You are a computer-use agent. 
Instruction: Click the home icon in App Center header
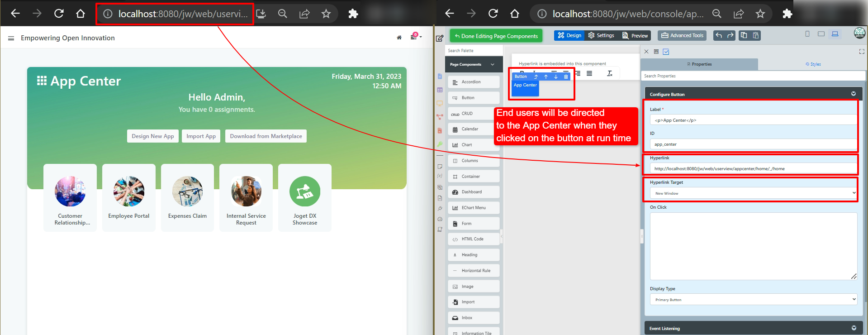[399, 38]
